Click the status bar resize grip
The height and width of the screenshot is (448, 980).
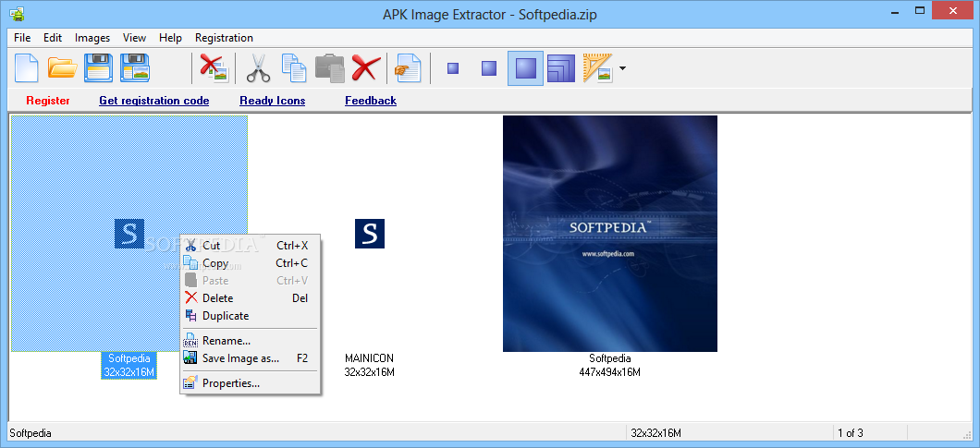968,434
